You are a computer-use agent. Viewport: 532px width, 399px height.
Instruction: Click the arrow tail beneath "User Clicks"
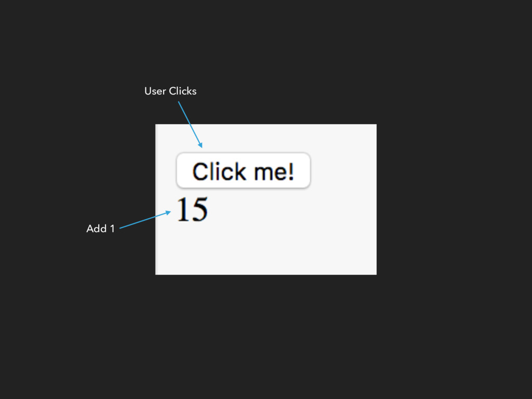point(179,103)
